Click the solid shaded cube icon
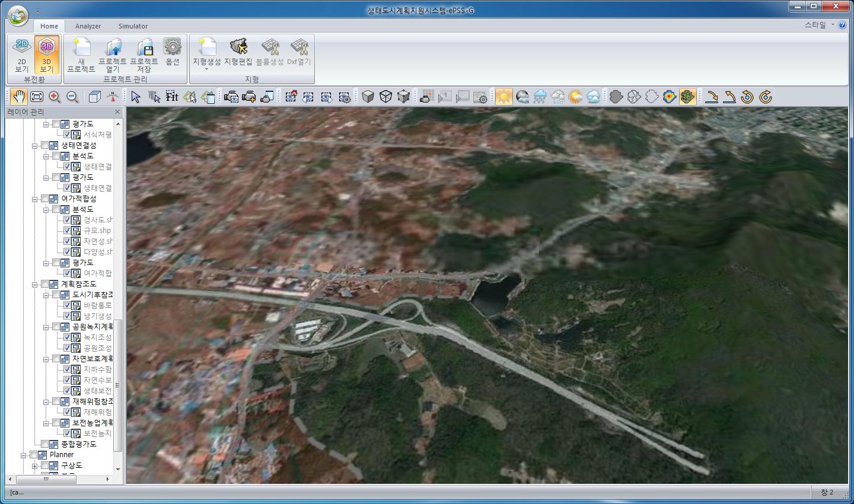 point(368,97)
